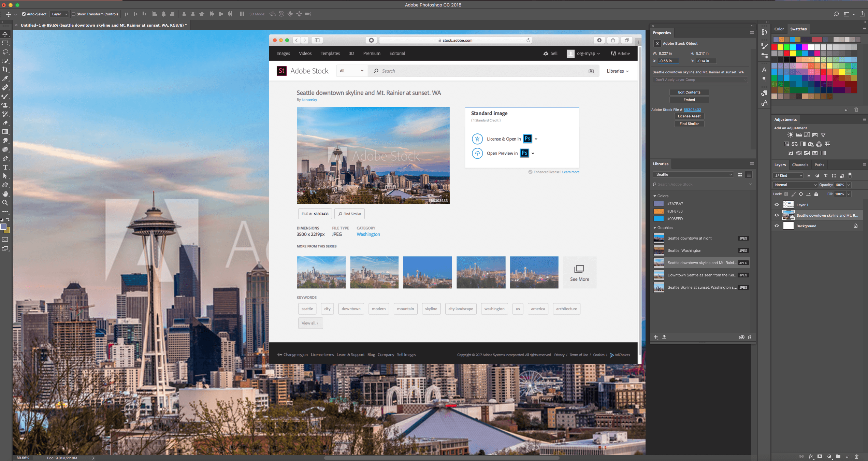Toggle lock all for layer

pyautogui.click(x=816, y=194)
